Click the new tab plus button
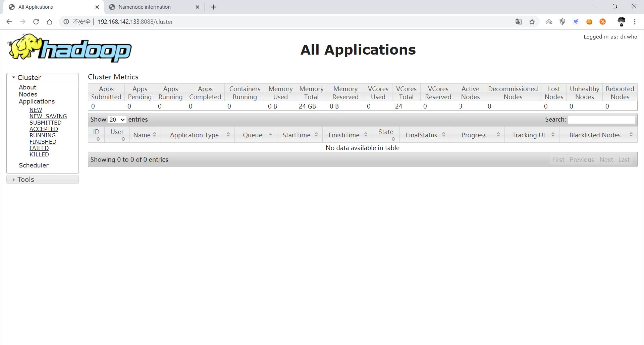The image size is (644, 345). click(x=213, y=7)
